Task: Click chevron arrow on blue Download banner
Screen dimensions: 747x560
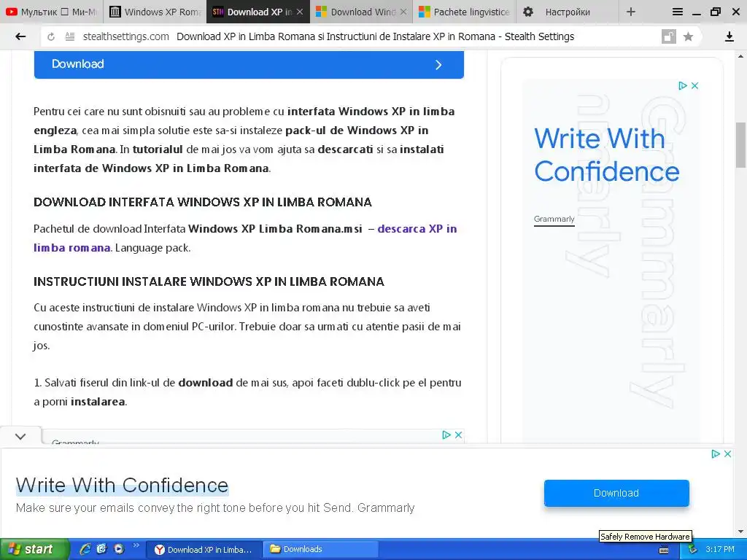Action: pos(438,65)
